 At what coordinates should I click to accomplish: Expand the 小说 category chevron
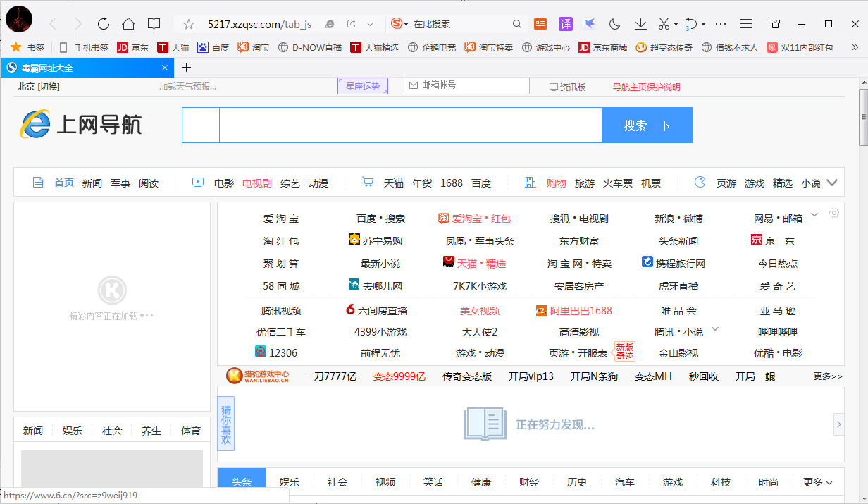coord(833,183)
